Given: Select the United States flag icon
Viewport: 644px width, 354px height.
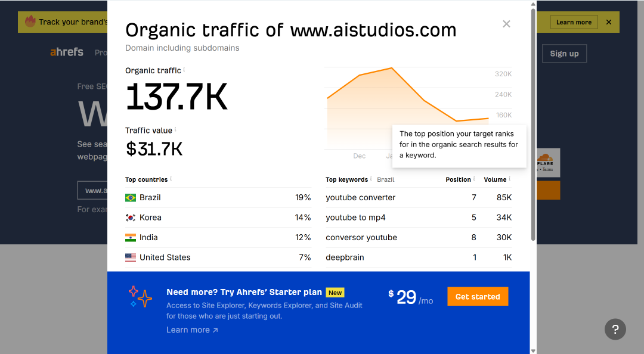Looking at the screenshot, I should 131,257.
